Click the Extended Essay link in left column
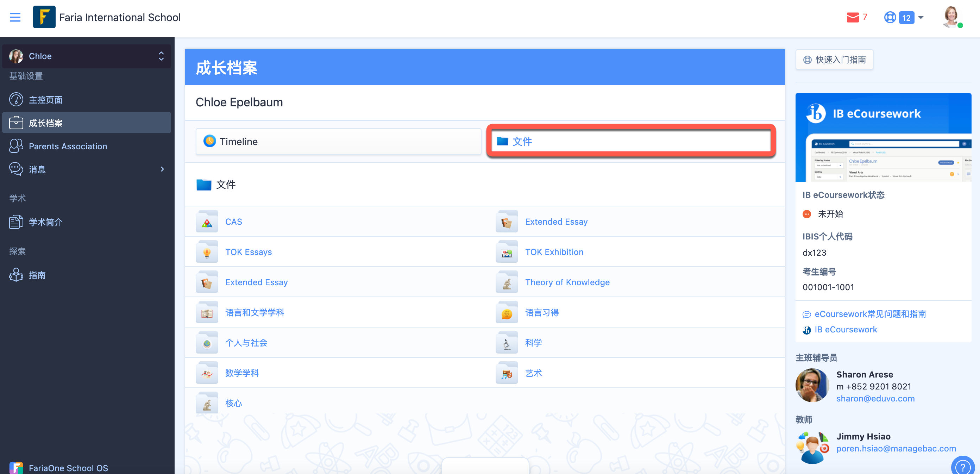 tap(256, 282)
